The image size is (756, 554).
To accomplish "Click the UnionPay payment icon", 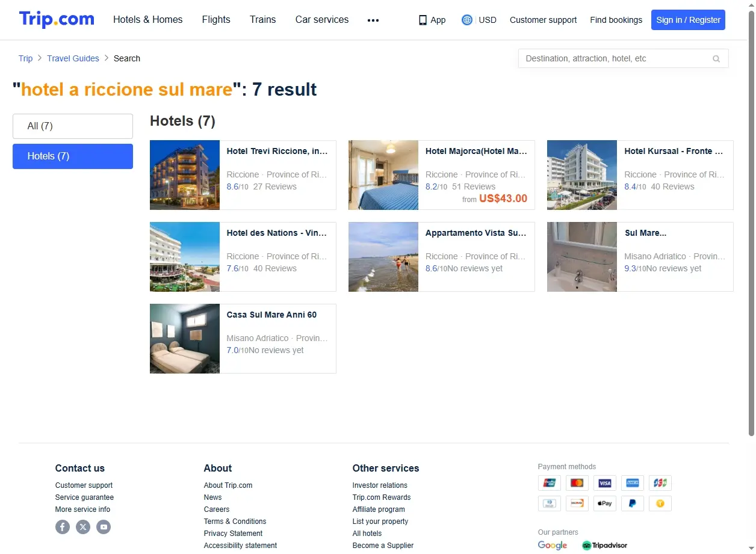I will coord(549,483).
